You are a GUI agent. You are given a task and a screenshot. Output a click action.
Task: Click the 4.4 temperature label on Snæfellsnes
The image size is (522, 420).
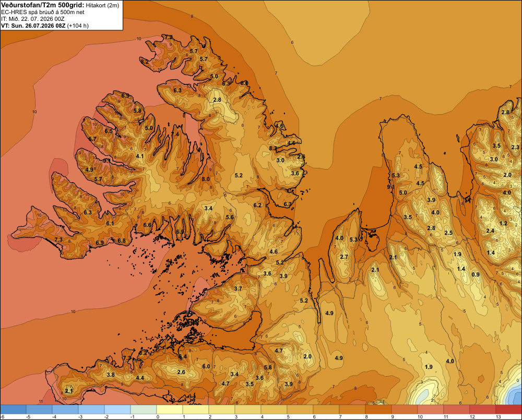(x=140, y=378)
